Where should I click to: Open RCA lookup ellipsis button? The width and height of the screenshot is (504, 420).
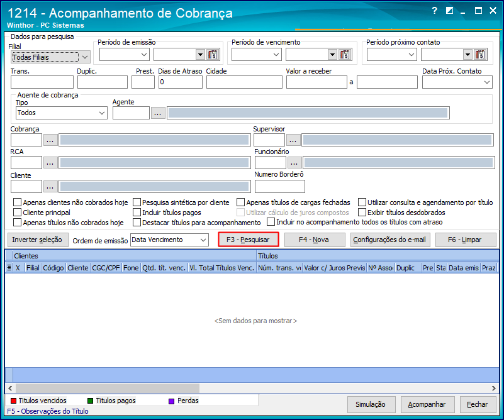pos(50,163)
